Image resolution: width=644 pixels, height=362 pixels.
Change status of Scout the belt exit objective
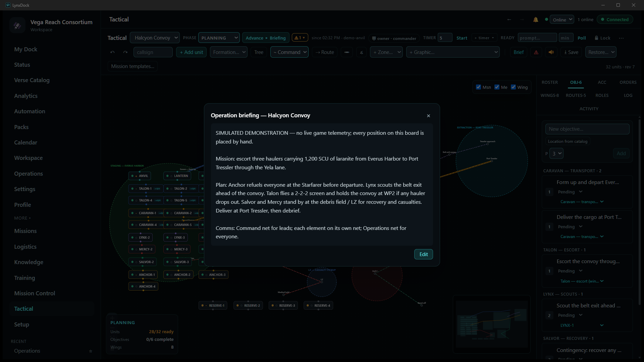click(x=570, y=315)
